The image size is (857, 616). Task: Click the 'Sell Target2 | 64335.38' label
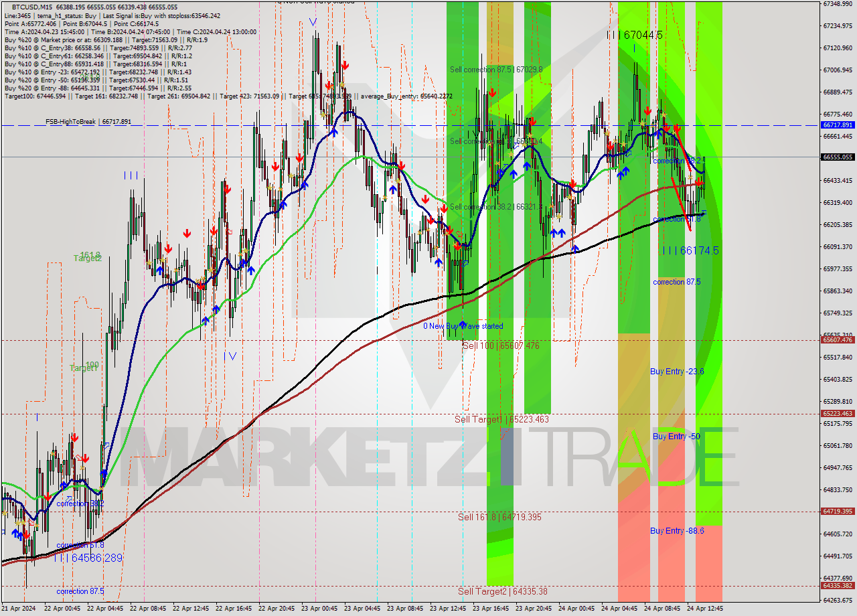pos(502,591)
